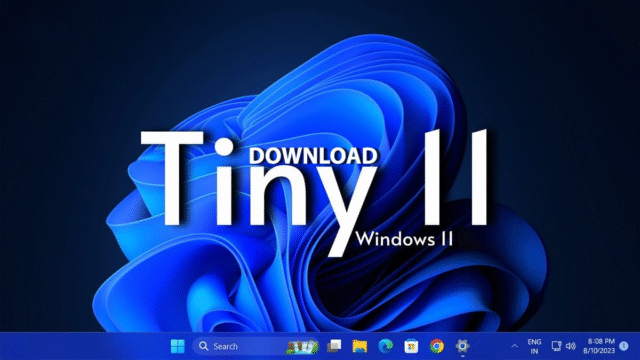The height and width of the screenshot is (360, 640).
Task: Launch File Explorer from the taskbar
Action: (360, 346)
